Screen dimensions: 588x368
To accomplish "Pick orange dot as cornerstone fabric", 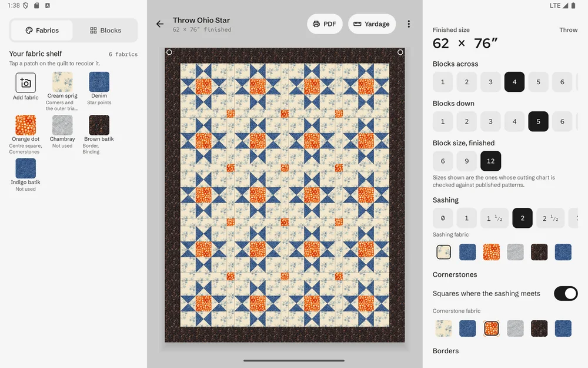I will click(491, 328).
